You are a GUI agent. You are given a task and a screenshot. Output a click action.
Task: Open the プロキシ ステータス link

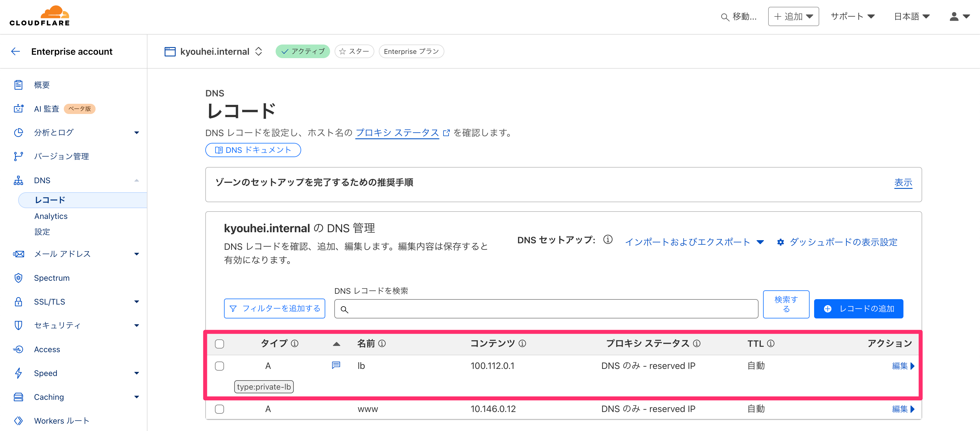click(x=397, y=133)
